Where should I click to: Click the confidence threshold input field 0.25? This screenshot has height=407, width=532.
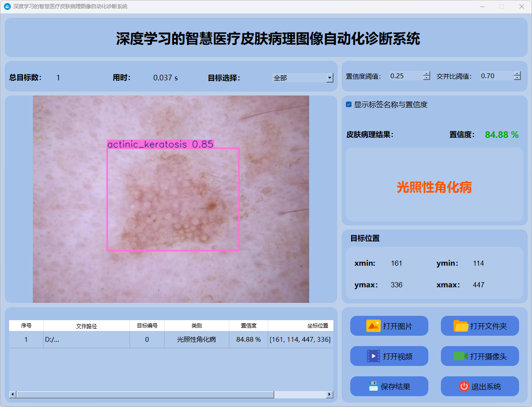coord(405,76)
